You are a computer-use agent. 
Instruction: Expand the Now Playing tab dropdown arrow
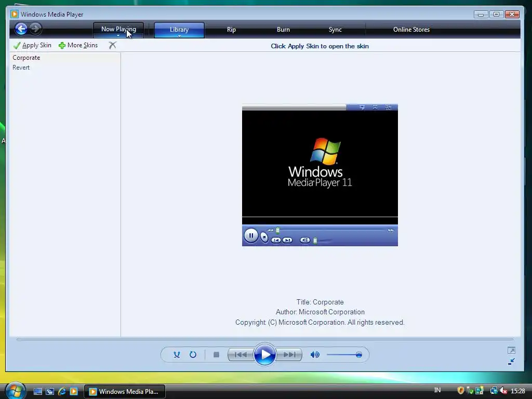[118, 36]
